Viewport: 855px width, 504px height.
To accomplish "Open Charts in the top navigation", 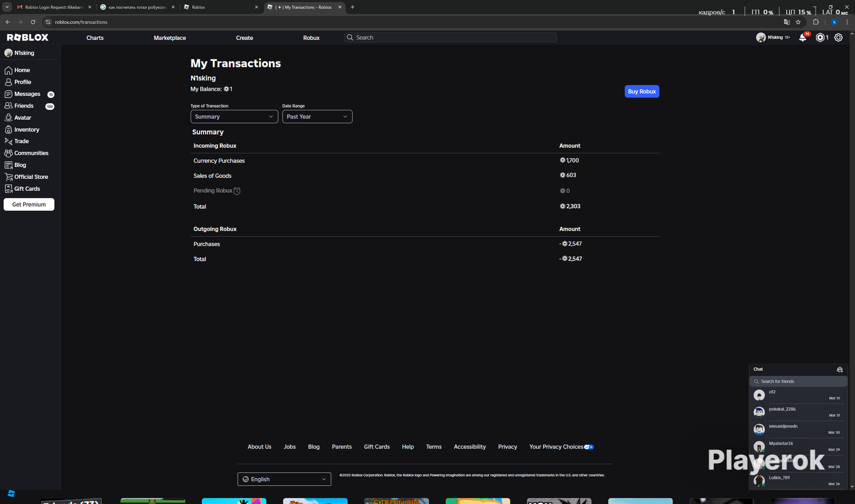I will click(95, 38).
